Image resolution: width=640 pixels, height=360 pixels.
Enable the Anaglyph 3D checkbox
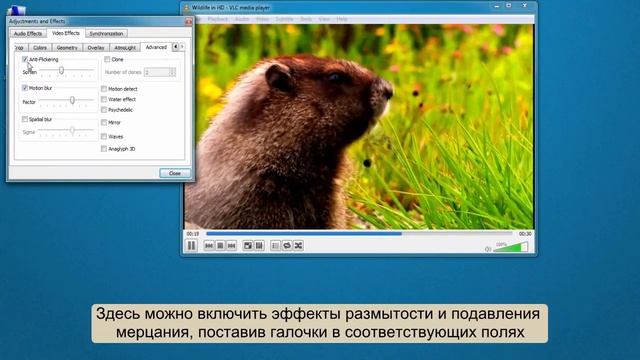click(x=104, y=149)
